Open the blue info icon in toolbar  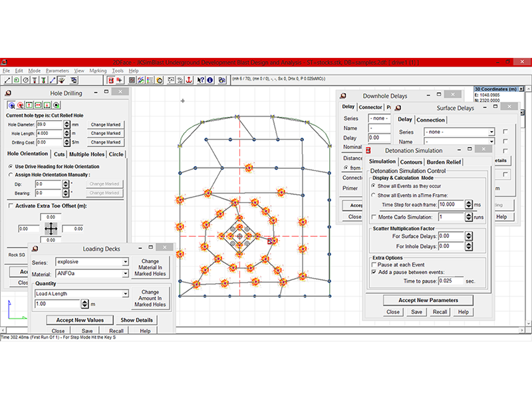[209, 80]
